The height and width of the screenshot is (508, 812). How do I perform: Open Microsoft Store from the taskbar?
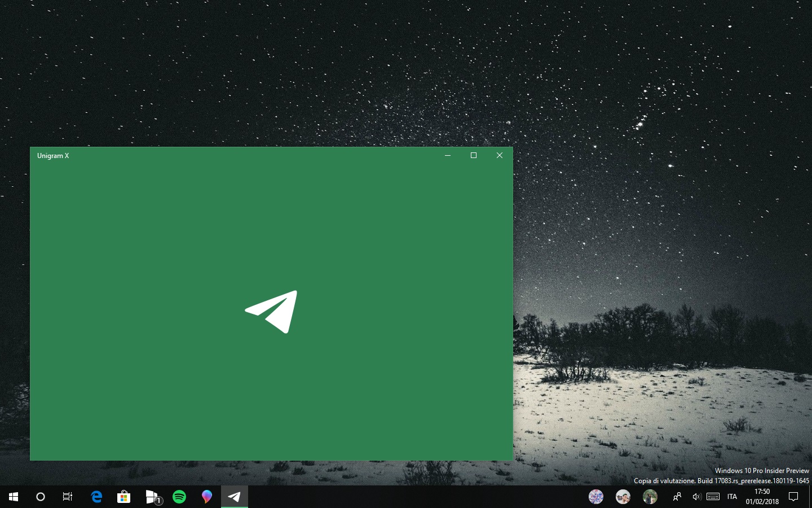click(x=123, y=497)
